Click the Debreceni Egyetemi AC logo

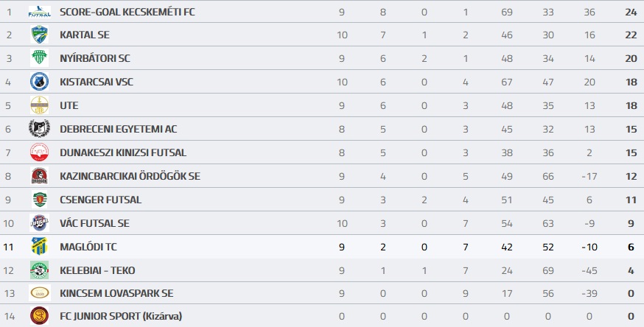pos(39,129)
